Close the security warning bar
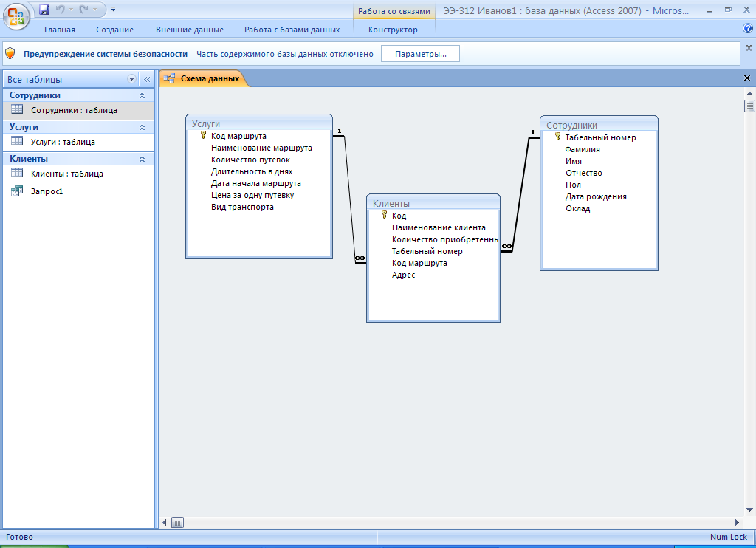The height and width of the screenshot is (548, 756). coord(749,48)
